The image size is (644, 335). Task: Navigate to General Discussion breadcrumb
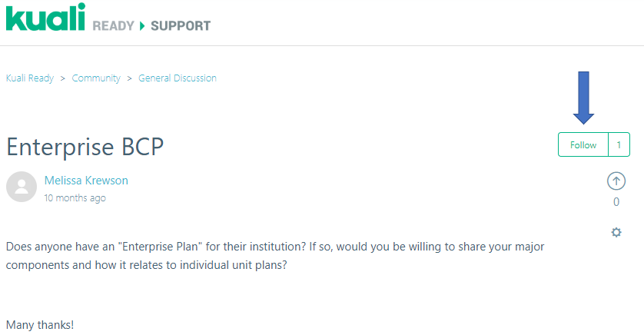tap(178, 78)
